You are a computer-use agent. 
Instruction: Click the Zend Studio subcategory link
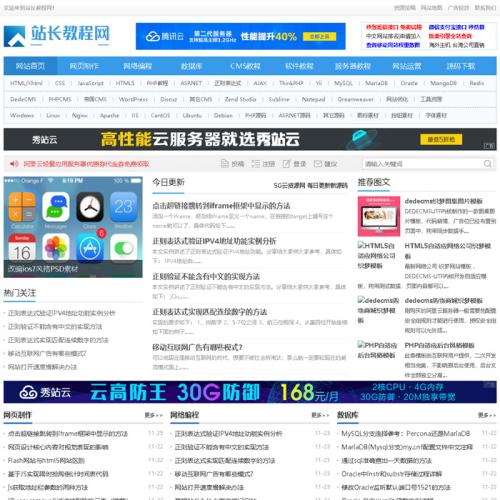[x=240, y=99]
